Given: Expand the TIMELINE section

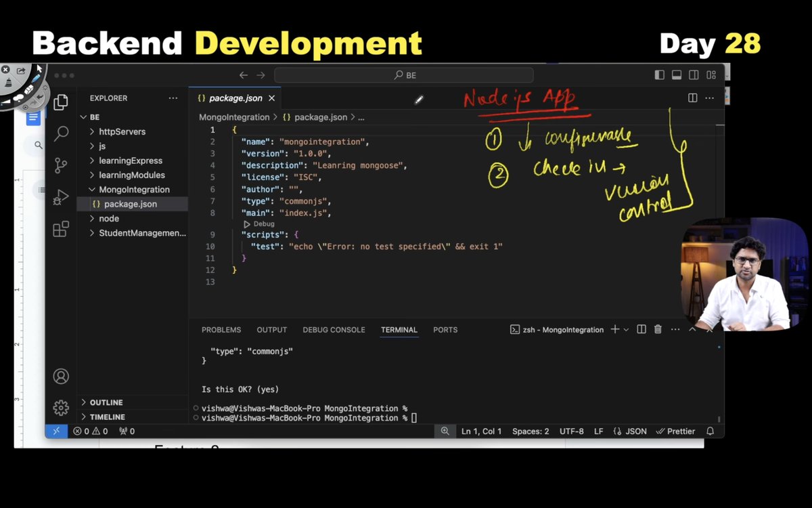Looking at the screenshot, I should [133, 417].
